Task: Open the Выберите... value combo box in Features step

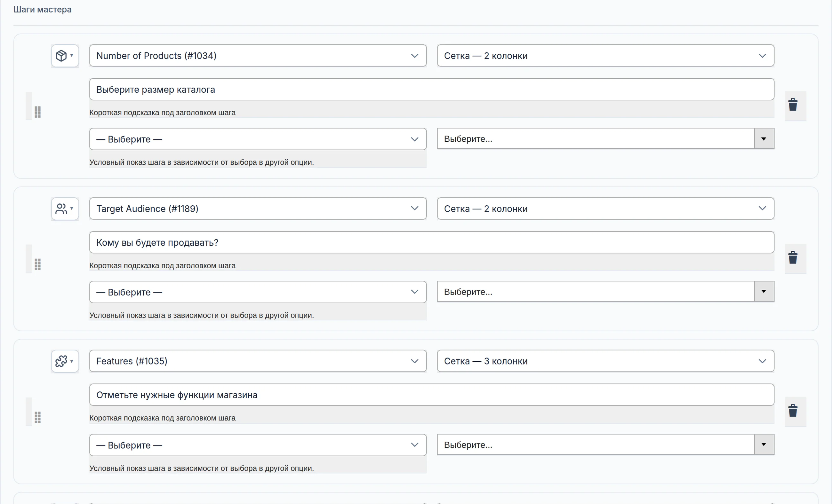Action: [x=605, y=445]
